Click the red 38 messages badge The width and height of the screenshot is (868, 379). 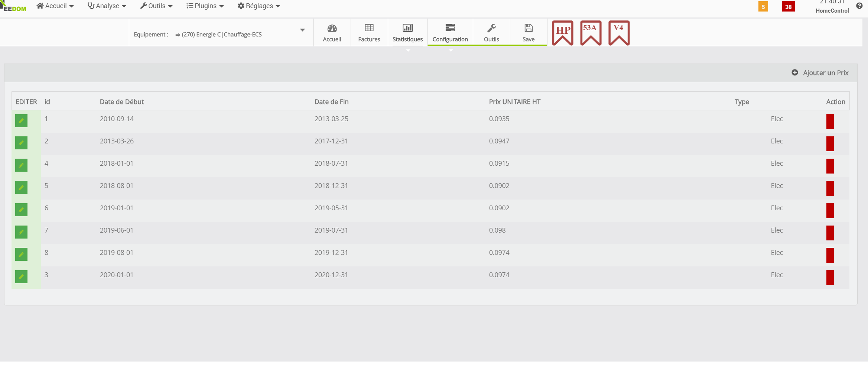[x=788, y=7]
